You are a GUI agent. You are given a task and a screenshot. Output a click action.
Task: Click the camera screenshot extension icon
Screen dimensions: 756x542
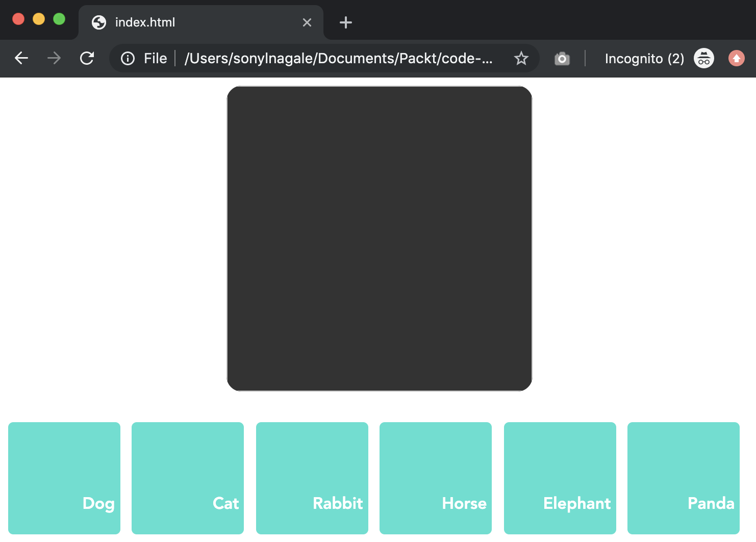pyautogui.click(x=562, y=59)
